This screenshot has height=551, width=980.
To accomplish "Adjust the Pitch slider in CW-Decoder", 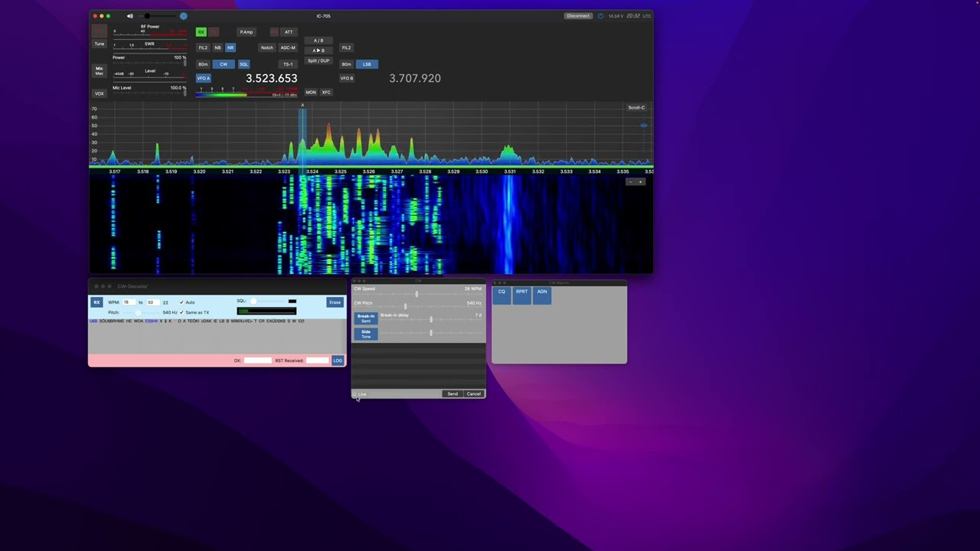I will pos(139,312).
